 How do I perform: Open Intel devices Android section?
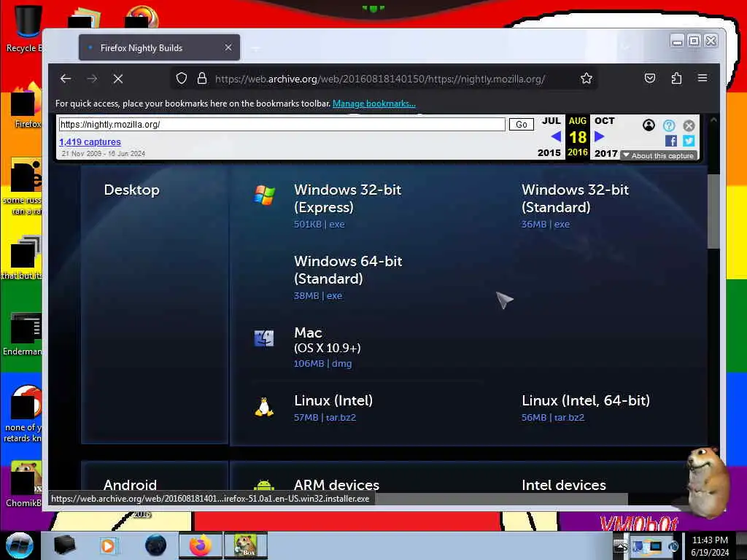pyautogui.click(x=564, y=485)
